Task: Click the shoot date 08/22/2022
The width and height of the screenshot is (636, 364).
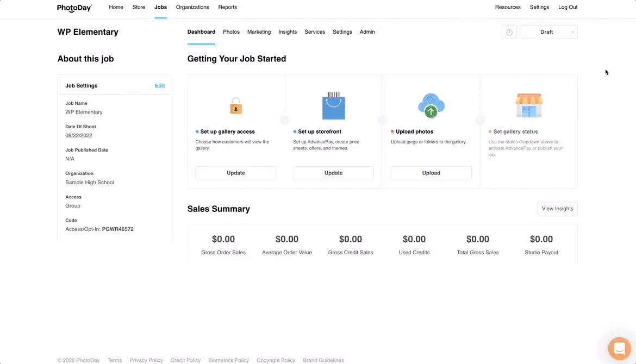Action: tap(79, 135)
